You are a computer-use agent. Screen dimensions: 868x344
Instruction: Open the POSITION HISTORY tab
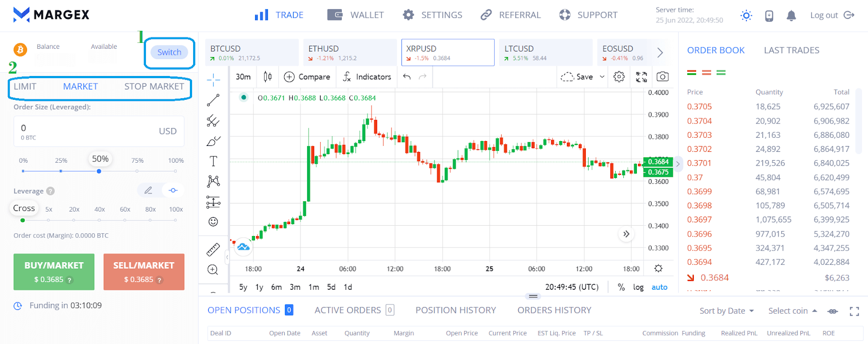[x=456, y=310]
